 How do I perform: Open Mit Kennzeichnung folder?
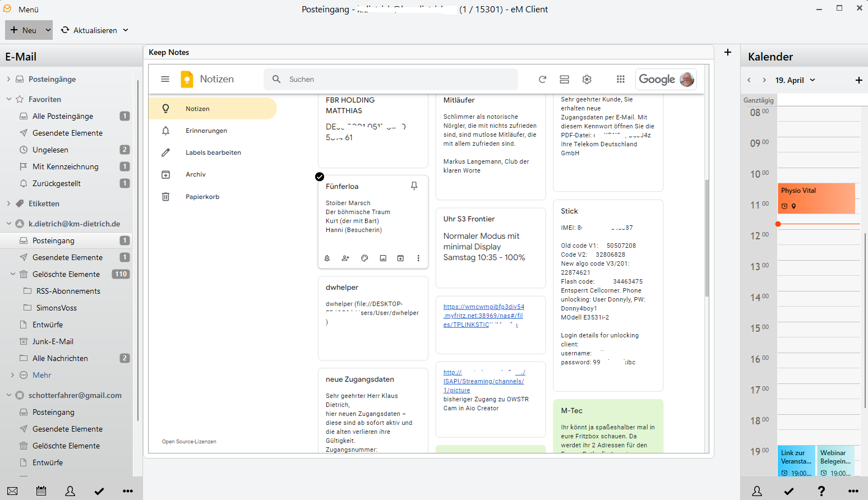(66, 166)
